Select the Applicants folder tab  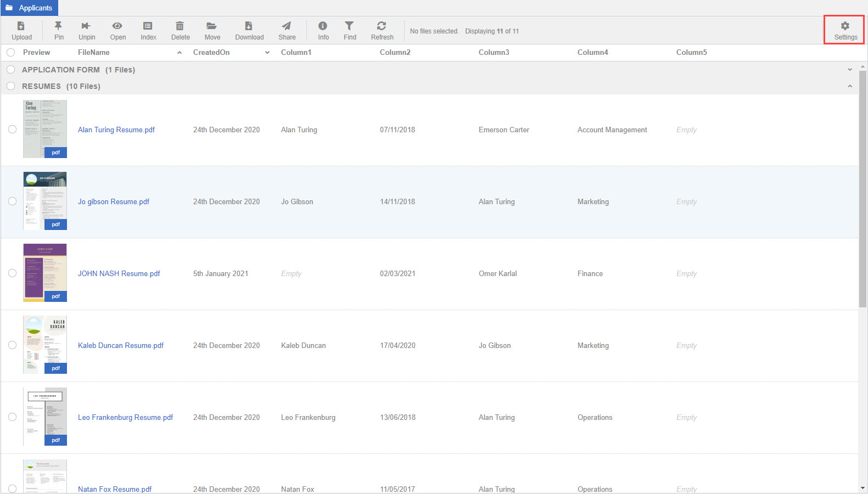pyautogui.click(x=29, y=8)
